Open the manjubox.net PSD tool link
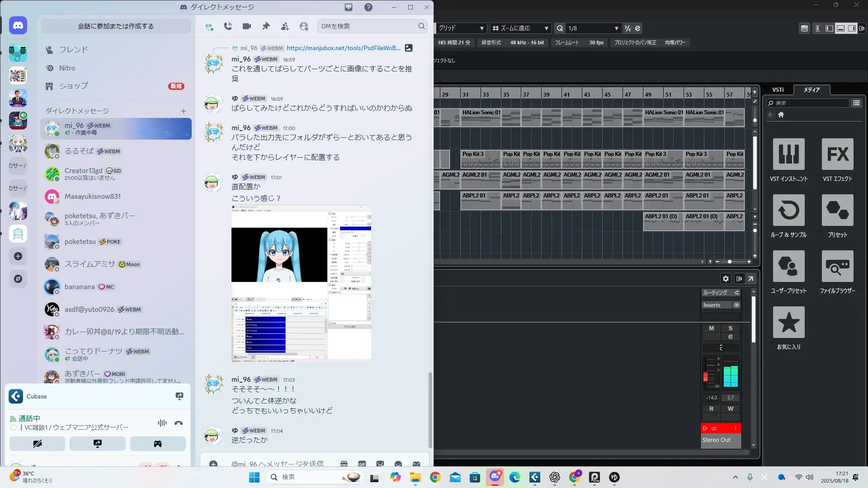868x488 pixels. coord(343,48)
